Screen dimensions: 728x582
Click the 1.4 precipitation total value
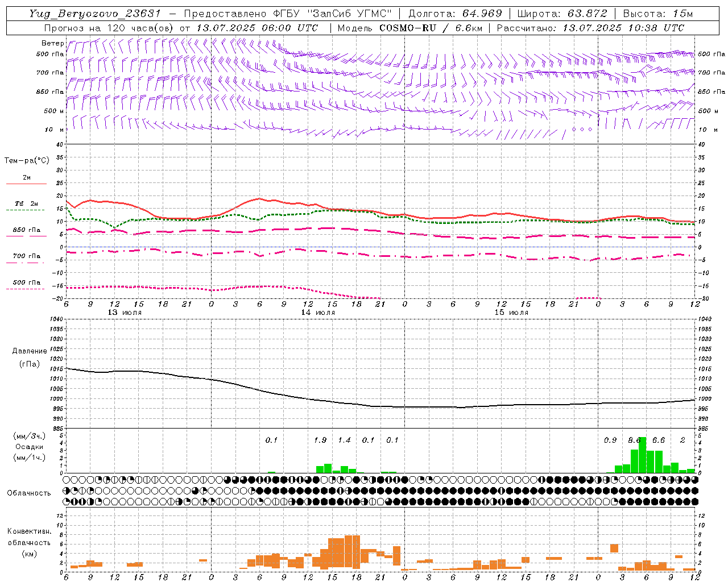click(x=345, y=440)
